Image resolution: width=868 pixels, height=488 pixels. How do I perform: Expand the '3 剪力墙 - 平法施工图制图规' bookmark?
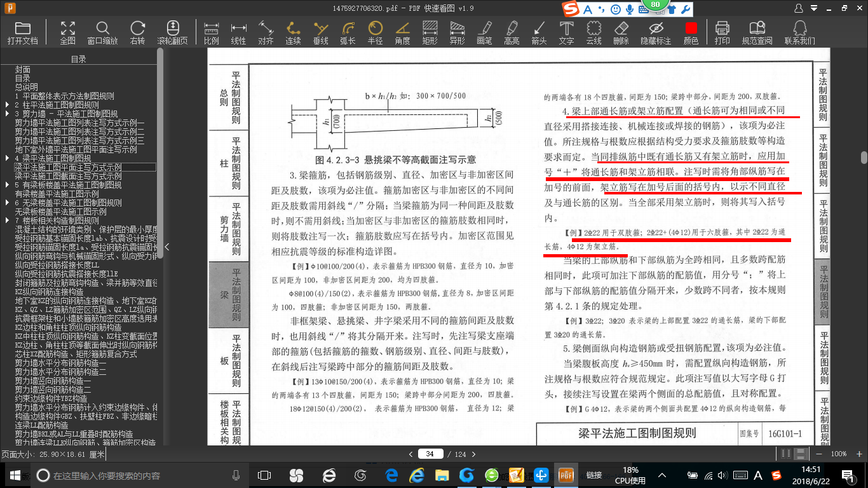7,114
